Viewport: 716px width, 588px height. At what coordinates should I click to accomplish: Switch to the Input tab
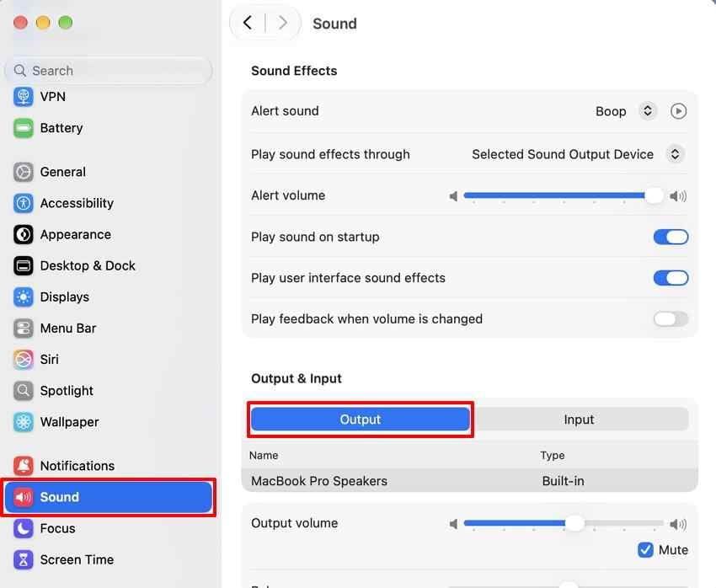click(x=579, y=419)
